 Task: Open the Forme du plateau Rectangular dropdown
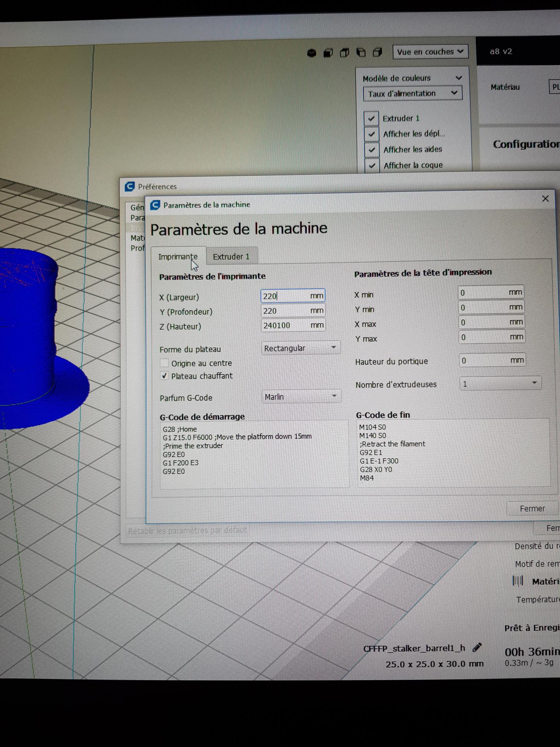[301, 348]
